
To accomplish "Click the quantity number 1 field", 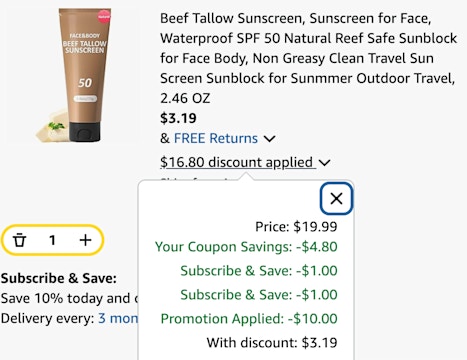I will (x=52, y=240).
